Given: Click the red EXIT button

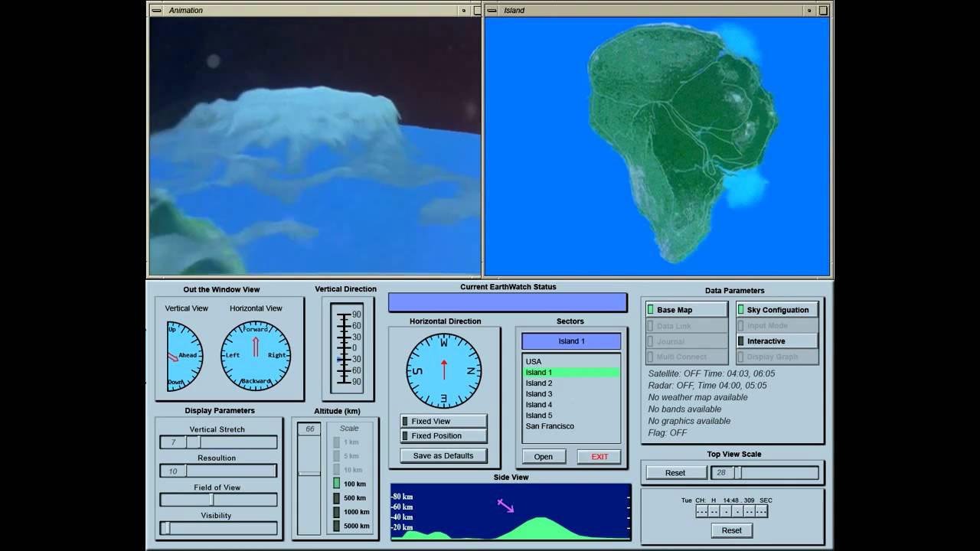Looking at the screenshot, I should click(x=599, y=457).
